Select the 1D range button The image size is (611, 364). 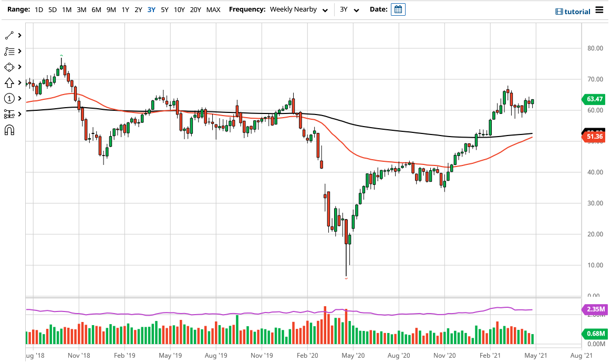click(38, 9)
